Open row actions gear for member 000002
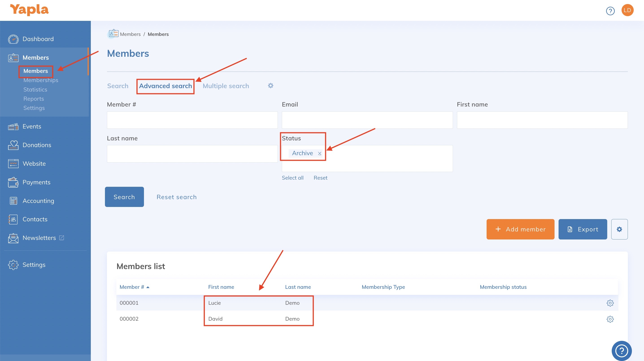644x361 pixels. tap(610, 319)
